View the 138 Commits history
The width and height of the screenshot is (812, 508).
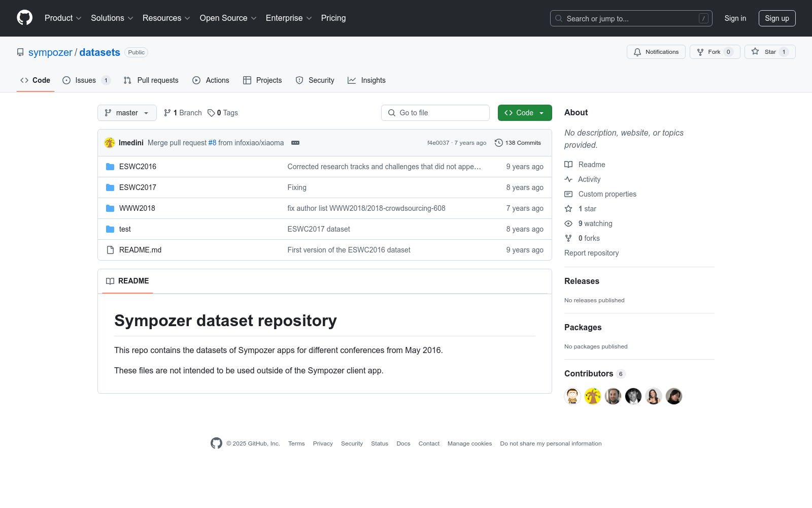tap(518, 143)
